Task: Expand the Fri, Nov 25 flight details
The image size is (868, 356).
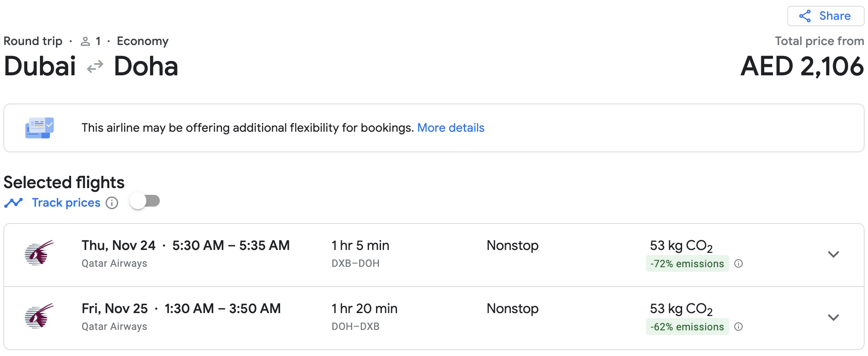Action: pos(833,317)
